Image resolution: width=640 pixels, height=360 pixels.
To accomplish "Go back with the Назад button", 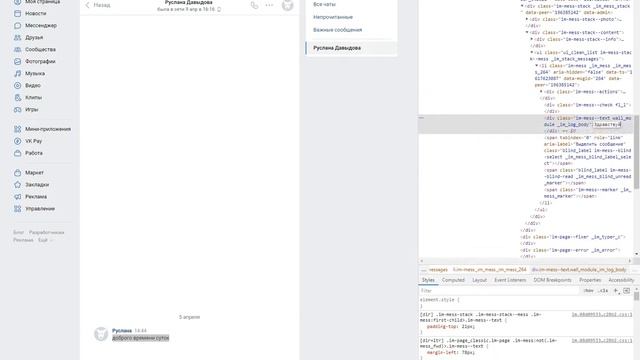I will click(98, 5).
